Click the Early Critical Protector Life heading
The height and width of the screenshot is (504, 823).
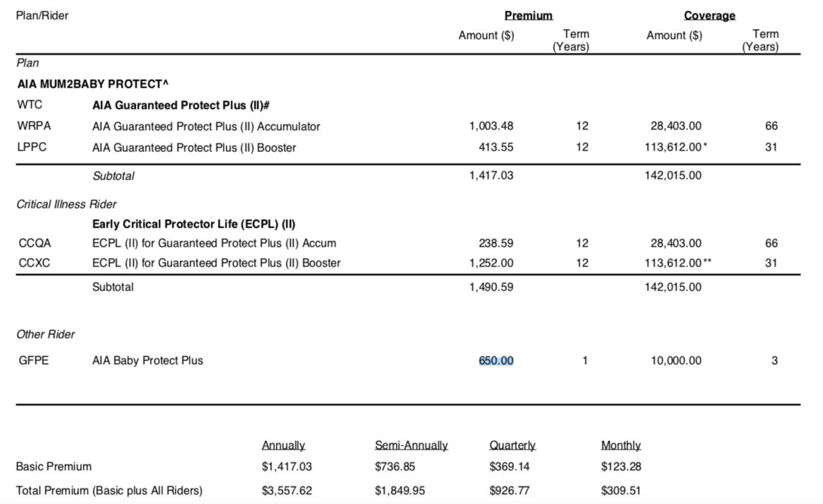coord(194,225)
